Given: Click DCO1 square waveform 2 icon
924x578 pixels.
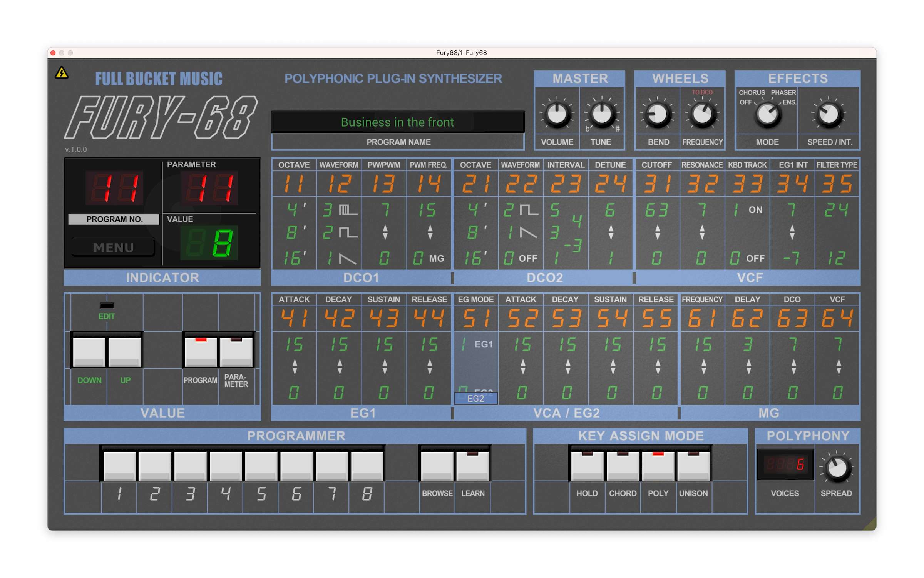Looking at the screenshot, I should 348,233.
